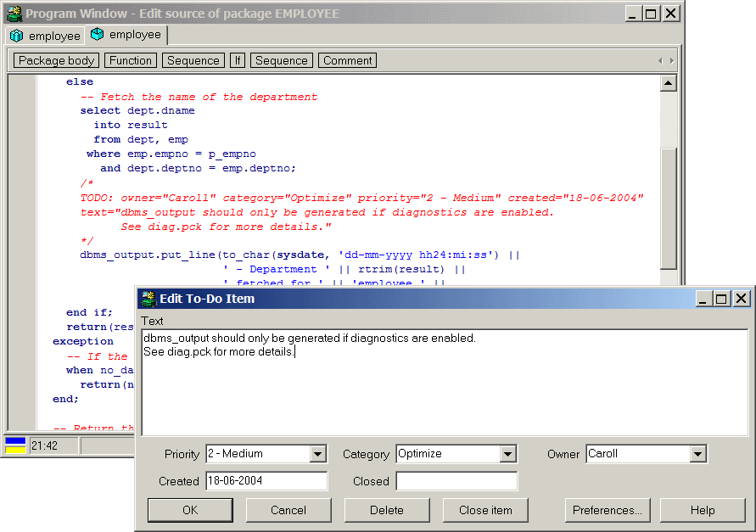Screen dimensions: 756x532
Task: Click the Delete button
Action: pyautogui.click(x=387, y=510)
